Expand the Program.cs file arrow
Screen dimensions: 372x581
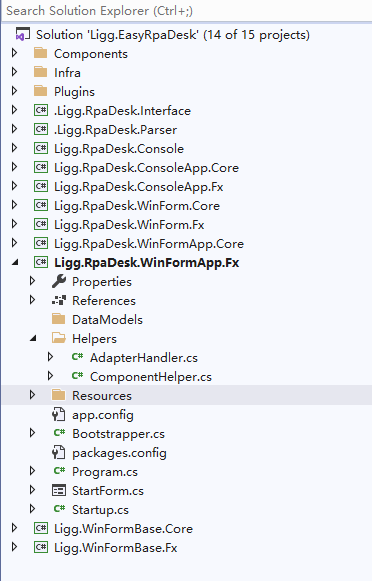point(33,471)
